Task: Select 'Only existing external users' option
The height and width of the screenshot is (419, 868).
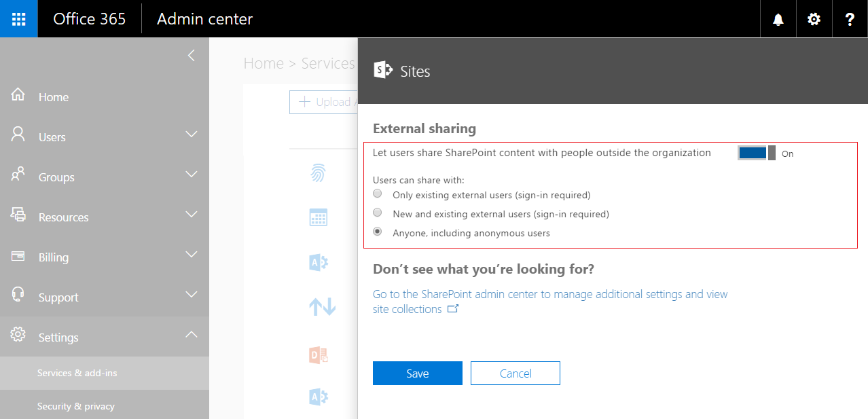Action: (377, 193)
